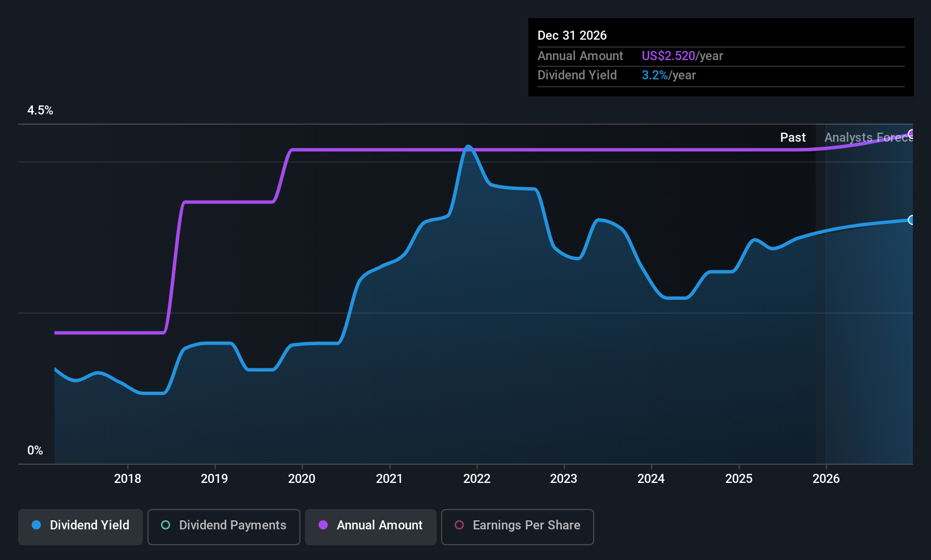The height and width of the screenshot is (560, 931).
Task: Enable the Dividend Payments series display
Action: (223, 525)
